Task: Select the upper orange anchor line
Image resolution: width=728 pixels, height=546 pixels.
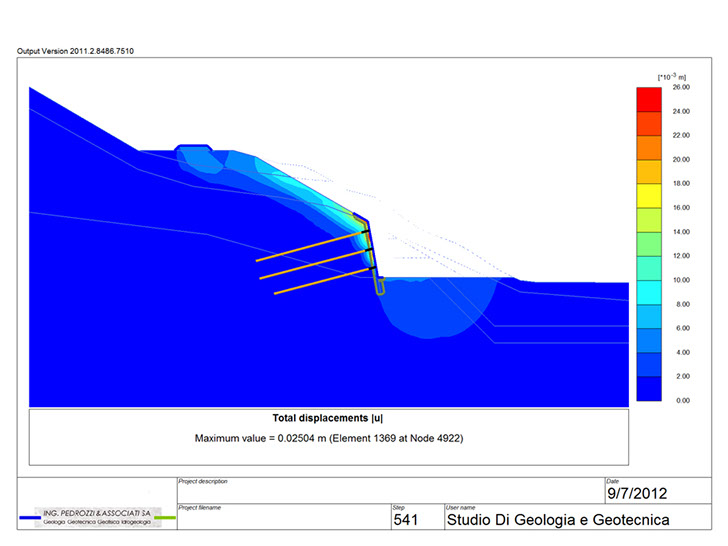Action: click(309, 247)
